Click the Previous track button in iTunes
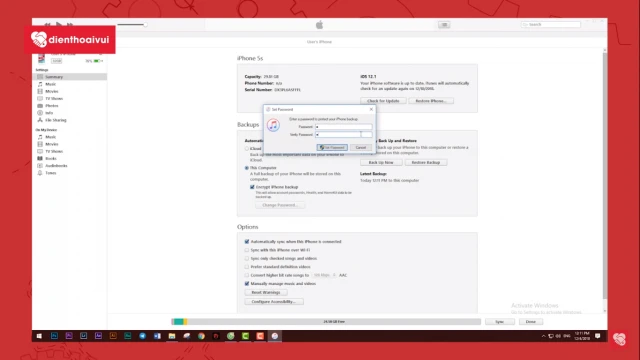Image resolution: width=640 pixels, height=360 pixels. (48, 25)
